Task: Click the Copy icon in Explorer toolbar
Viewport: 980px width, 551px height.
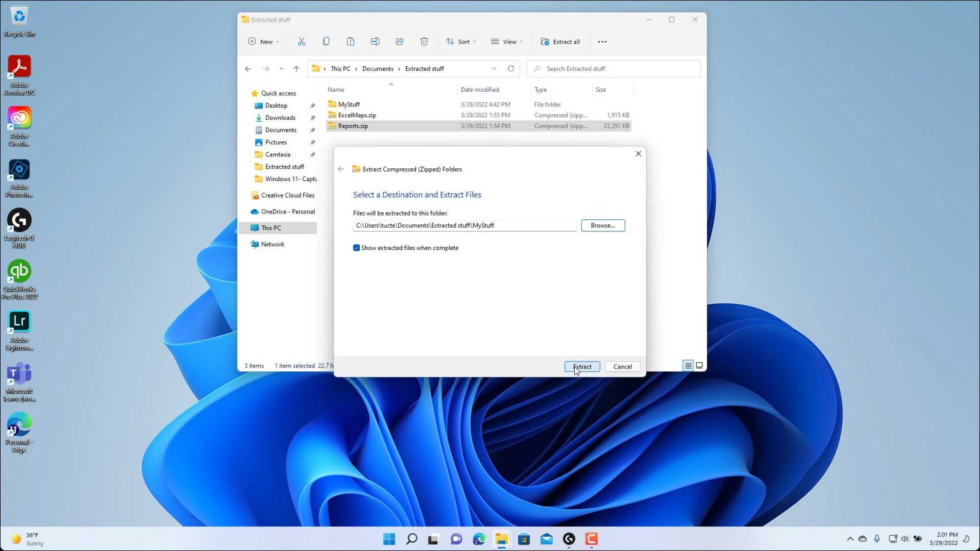Action: pos(326,41)
